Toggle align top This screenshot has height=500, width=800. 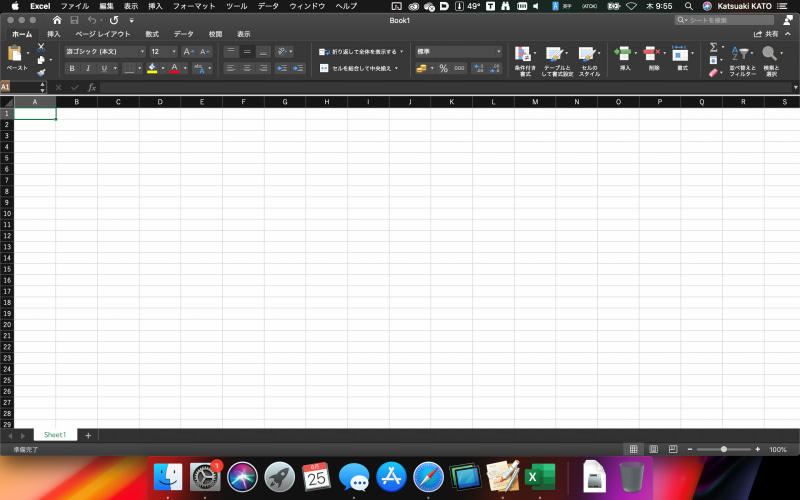coord(231,52)
